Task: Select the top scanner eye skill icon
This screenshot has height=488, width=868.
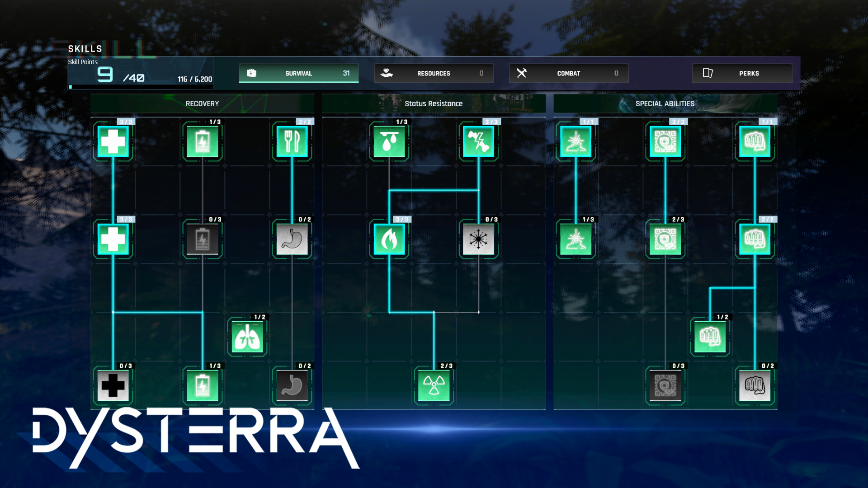Action: point(665,142)
